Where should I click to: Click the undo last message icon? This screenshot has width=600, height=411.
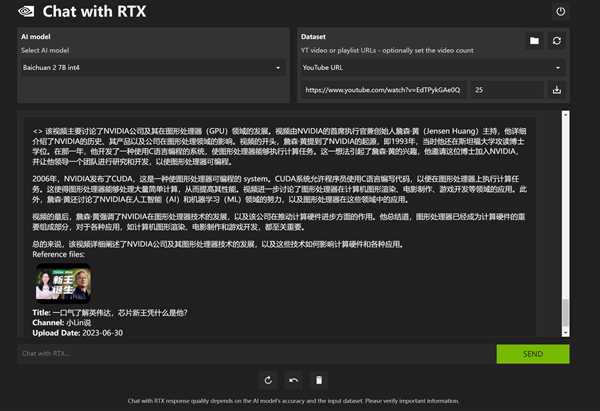pos(293,380)
